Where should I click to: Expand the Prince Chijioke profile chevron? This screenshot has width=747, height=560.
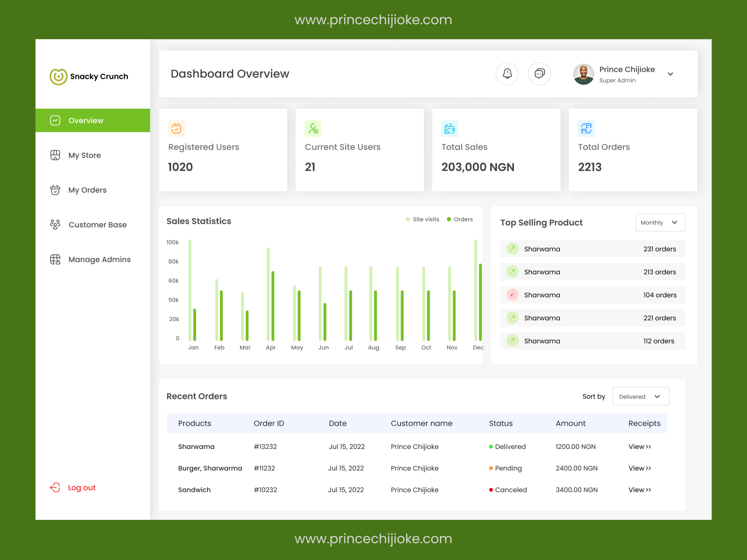coord(670,74)
